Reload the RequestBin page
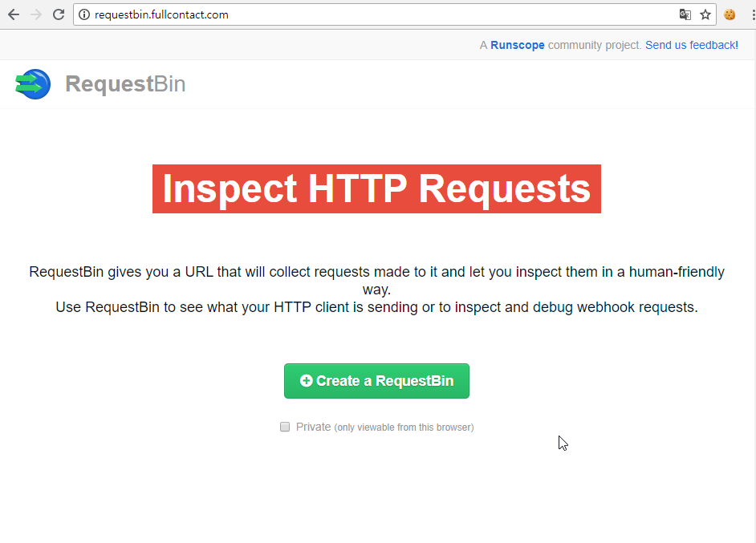 [x=59, y=14]
